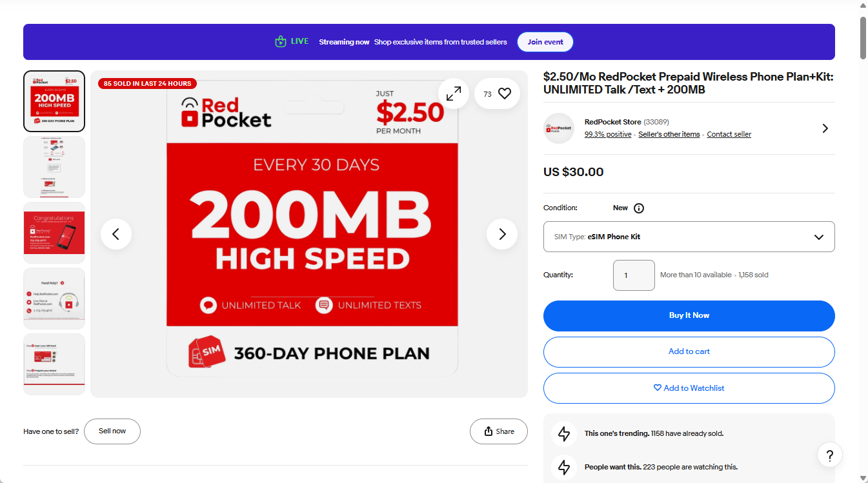This screenshot has width=868, height=483.
Task: Select the Need Help thumbnail image
Action: pos(54,299)
